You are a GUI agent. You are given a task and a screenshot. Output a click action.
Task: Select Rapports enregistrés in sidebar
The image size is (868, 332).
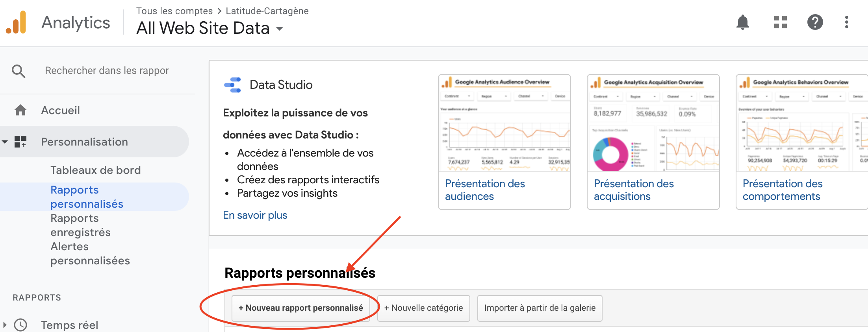click(80, 225)
